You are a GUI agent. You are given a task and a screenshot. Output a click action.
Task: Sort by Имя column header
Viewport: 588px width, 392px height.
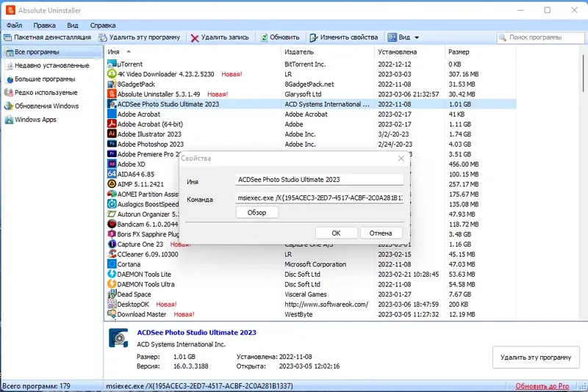click(x=193, y=52)
